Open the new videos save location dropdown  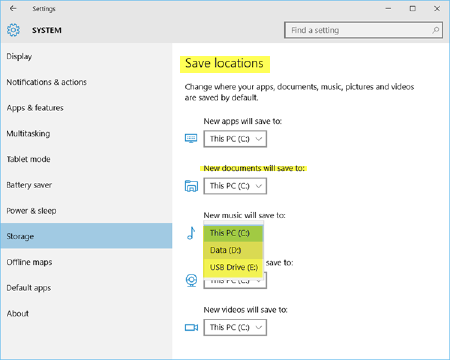click(x=235, y=327)
